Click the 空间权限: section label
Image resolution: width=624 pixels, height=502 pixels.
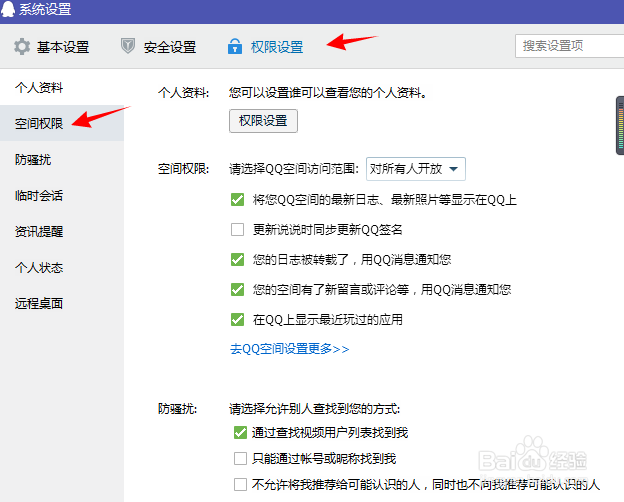pyautogui.click(x=183, y=169)
